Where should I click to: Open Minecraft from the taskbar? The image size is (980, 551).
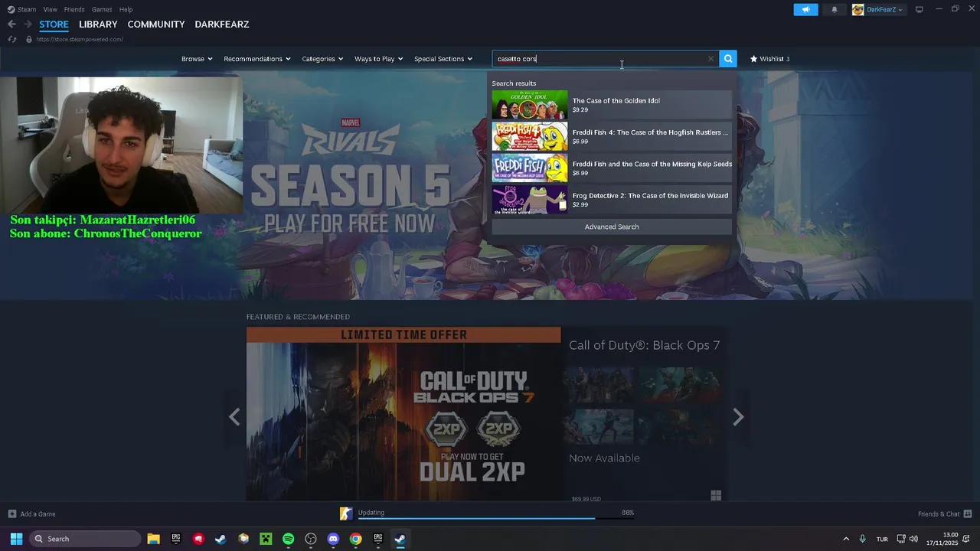[x=266, y=539]
